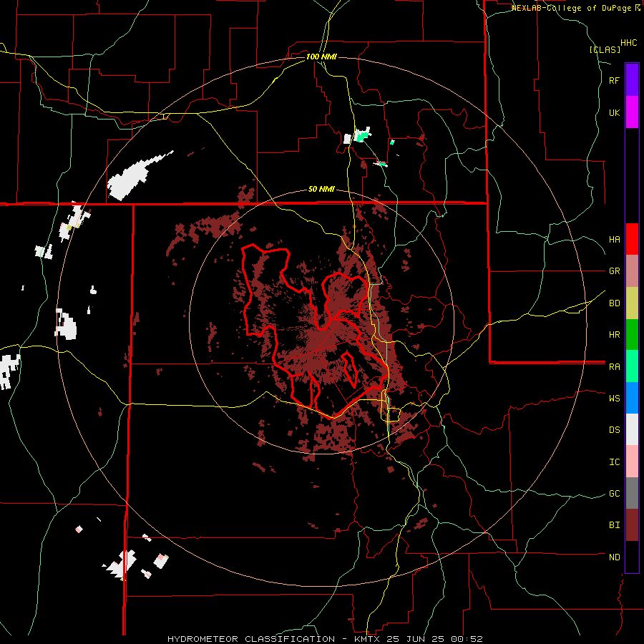Screen dimensions: 644x644
Task: Click the 'IC' legend label
Action: pyautogui.click(x=614, y=462)
